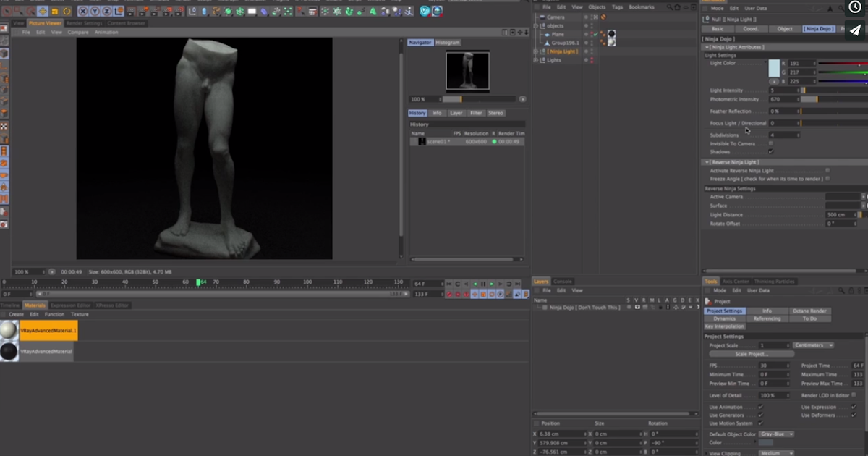Screen dimensions: 868x456
Task: Open the Gray-Blue default color dropdown
Action: 776,434
